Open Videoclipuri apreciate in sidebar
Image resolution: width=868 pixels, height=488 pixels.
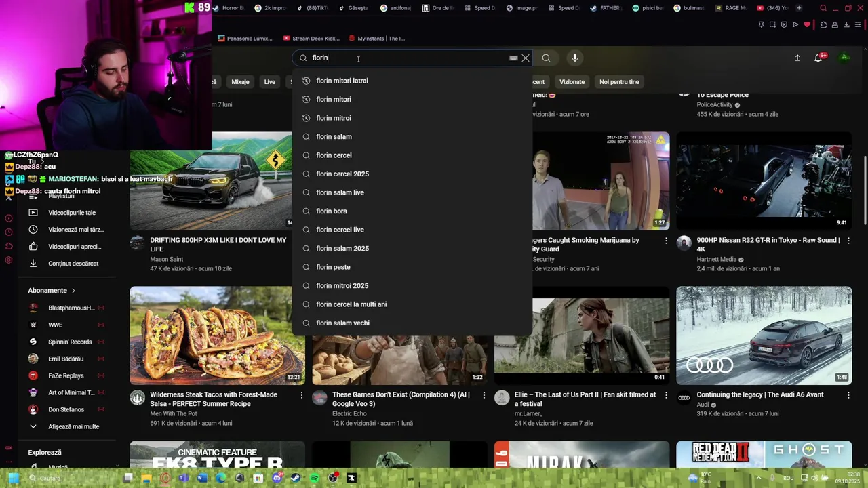coord(66,247)
